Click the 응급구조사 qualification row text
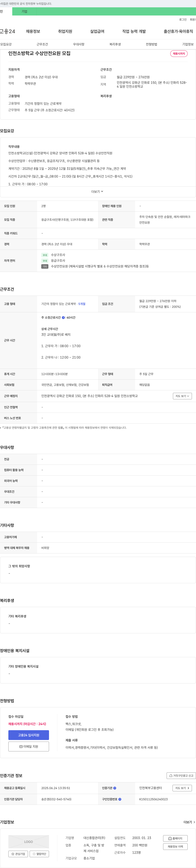This screenshot has width=196, height=868. [58, 261]
